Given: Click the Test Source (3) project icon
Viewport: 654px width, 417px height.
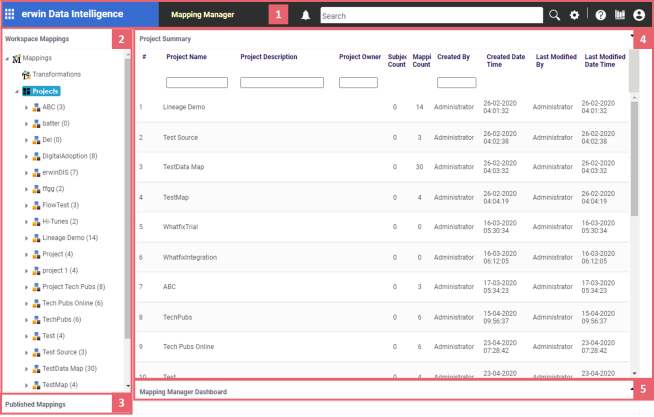Looking at the screenshot, I should (37, 352).
